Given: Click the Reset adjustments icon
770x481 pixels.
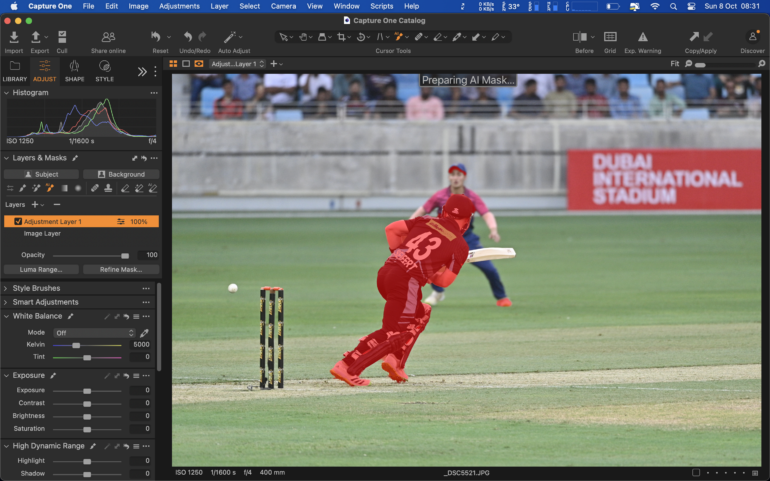Looking at the screenshot, I should 156,37.
